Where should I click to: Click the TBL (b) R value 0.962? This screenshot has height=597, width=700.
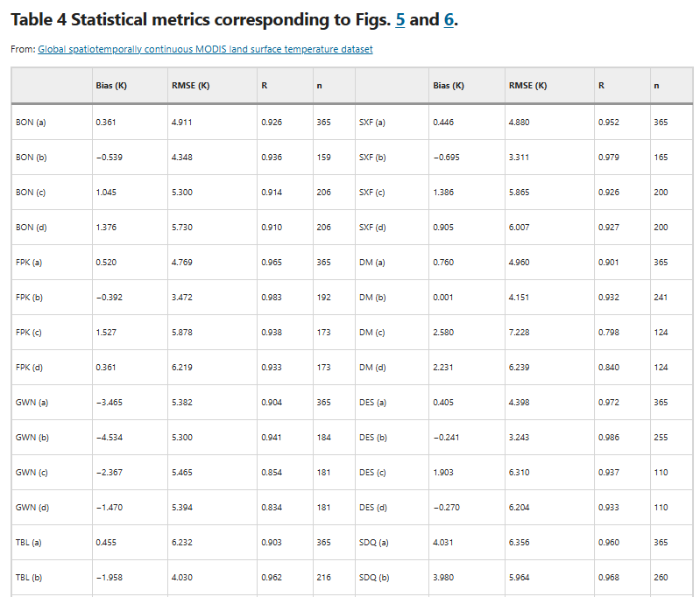tap(272, 578)
